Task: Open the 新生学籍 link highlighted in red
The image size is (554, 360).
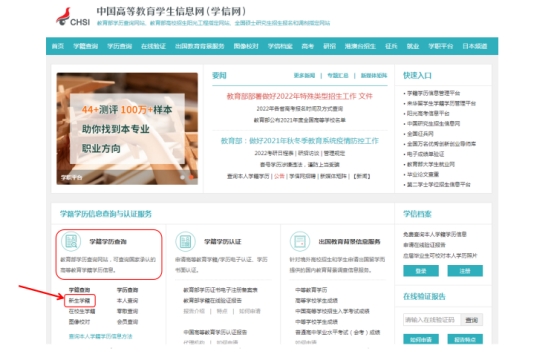Action: coord(80,301)
